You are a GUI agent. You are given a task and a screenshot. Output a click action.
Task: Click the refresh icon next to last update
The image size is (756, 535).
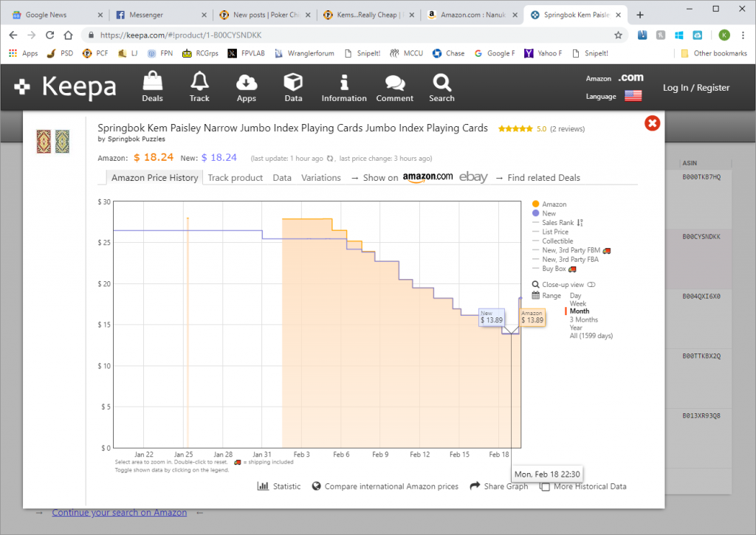[330, 159]
